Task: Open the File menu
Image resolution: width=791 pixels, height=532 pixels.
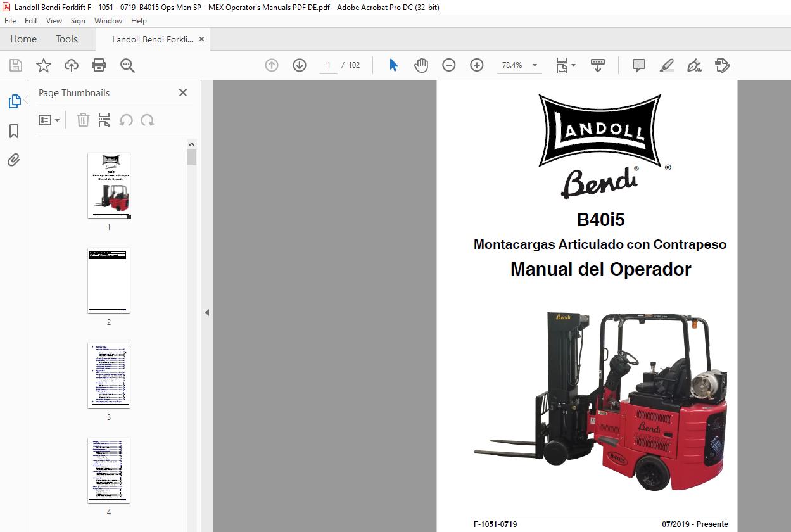Action: coord(10,21)
